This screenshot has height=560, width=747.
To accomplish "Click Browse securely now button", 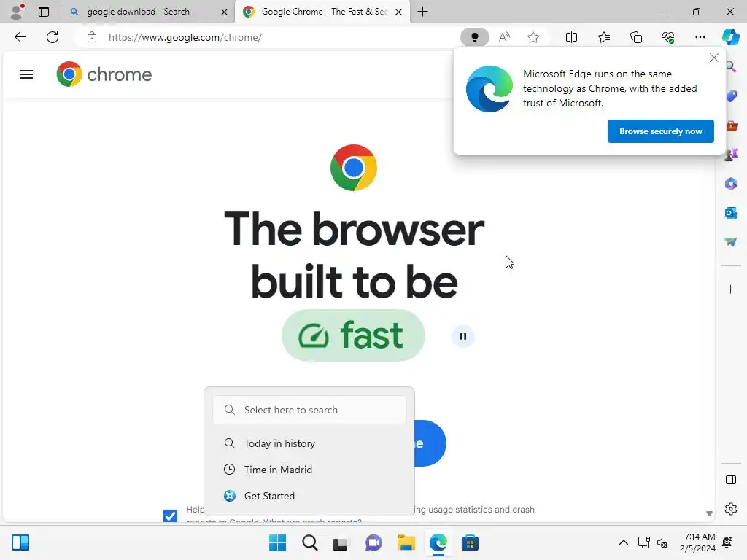I will [x=660, y=131].
